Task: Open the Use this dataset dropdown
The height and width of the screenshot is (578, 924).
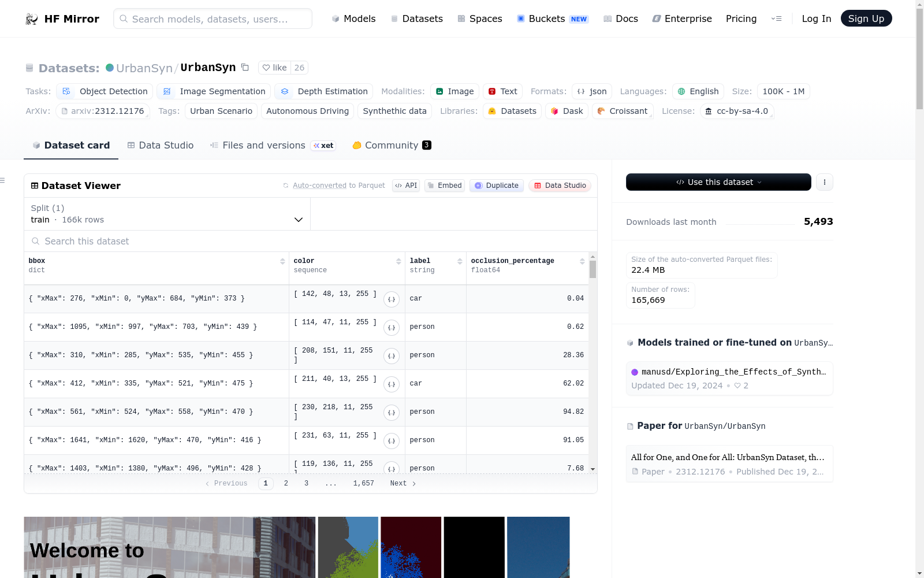Action: (x=718, y=182)
